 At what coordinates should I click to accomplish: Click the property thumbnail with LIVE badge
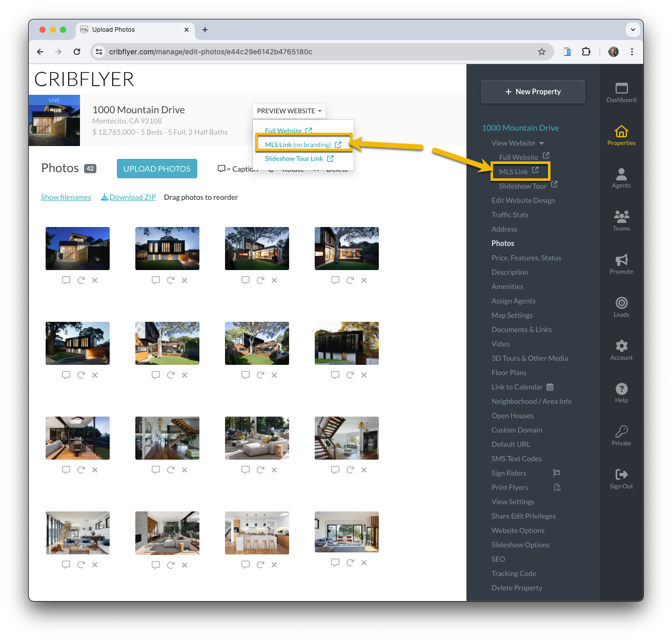coord(54,120)
